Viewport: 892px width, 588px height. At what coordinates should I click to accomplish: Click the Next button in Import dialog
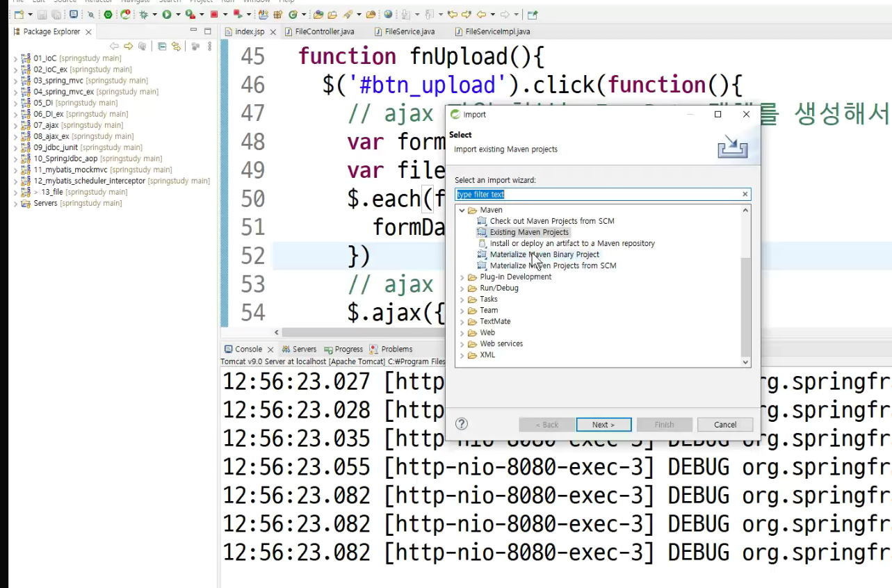point(603,425)
